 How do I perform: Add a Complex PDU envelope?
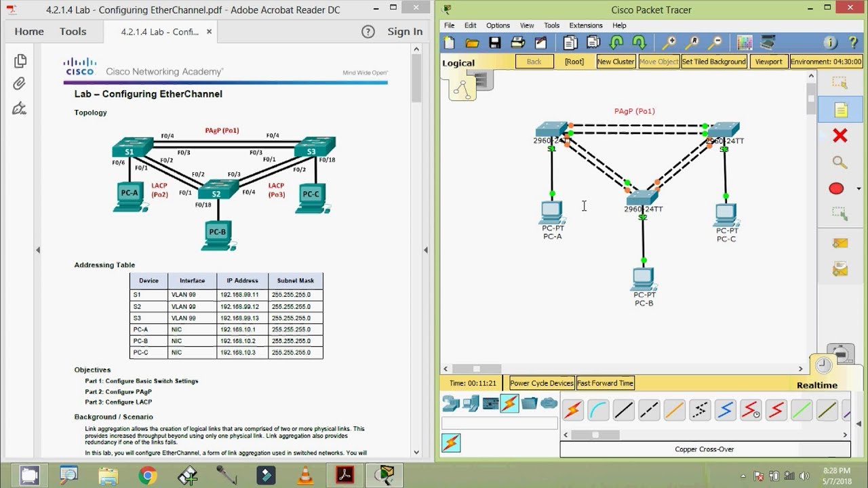[x=840, y=270]
